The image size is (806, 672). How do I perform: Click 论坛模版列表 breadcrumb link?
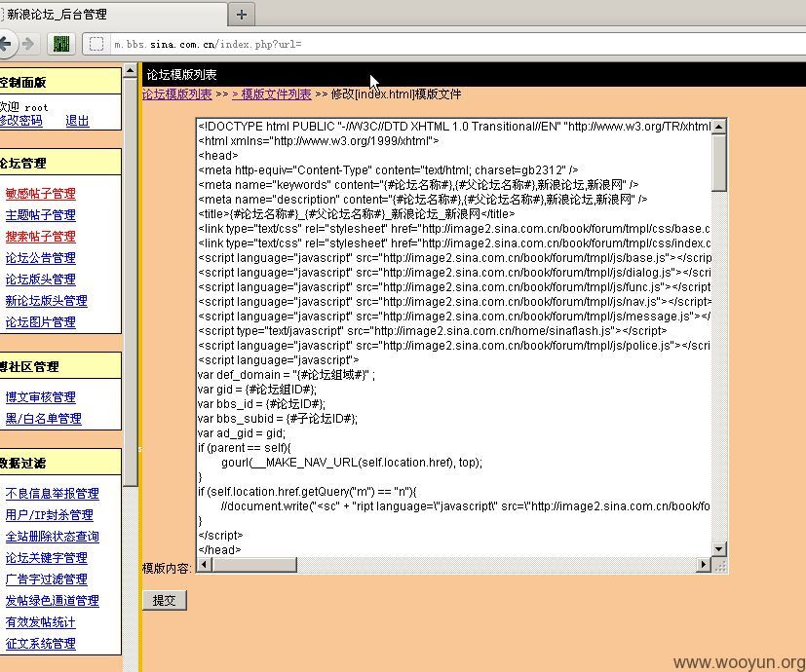pyautogui.click(x=176, y=94)
